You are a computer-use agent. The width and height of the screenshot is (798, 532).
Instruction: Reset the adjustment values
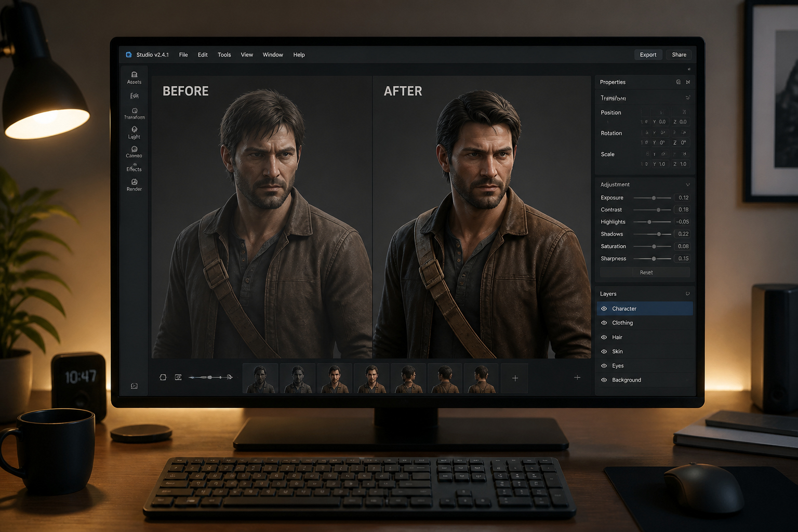646,272
